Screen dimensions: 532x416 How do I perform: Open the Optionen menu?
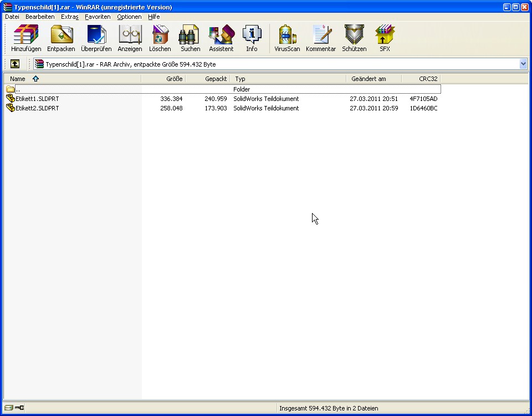129,17
